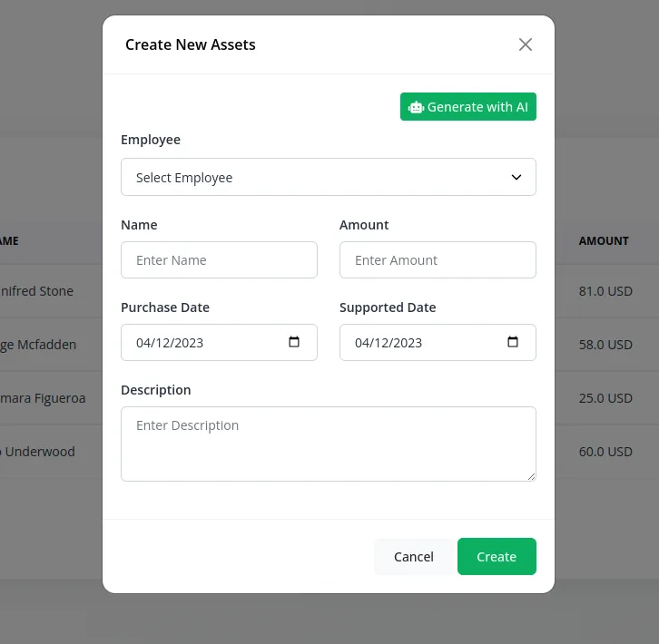Image resolution: width=659 pixels, height=644 pixels.
Task: Click the Supported Date value field
Action: 438,342
